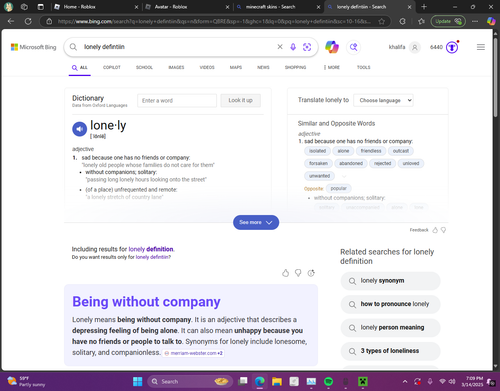Click the abandoned synonym chip

[351, 163]
